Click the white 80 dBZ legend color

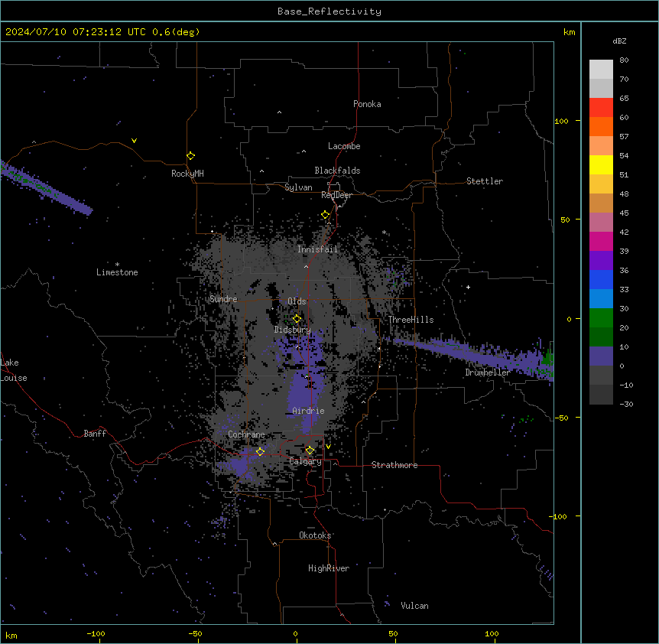click(601, 70)
